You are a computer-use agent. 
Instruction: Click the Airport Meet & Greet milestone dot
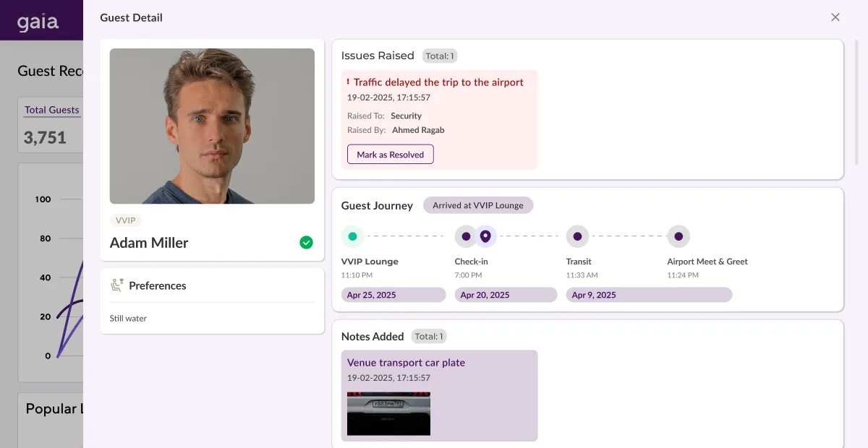click(x=678, y=236)
